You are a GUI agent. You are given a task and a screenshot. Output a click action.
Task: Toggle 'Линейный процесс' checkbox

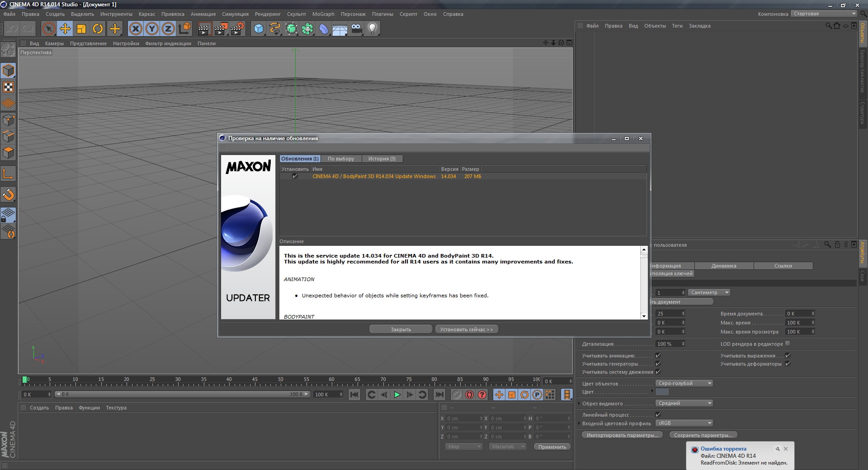[658, 414]
